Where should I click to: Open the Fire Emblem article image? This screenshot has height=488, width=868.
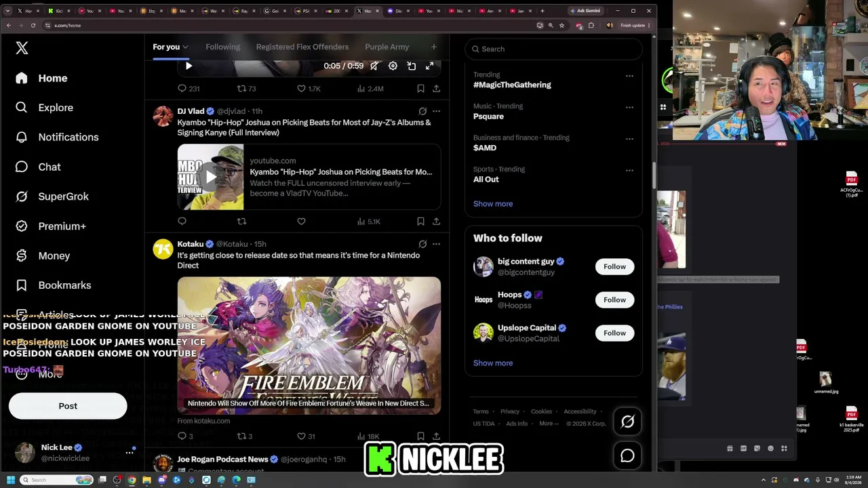(x=309, y=345)
